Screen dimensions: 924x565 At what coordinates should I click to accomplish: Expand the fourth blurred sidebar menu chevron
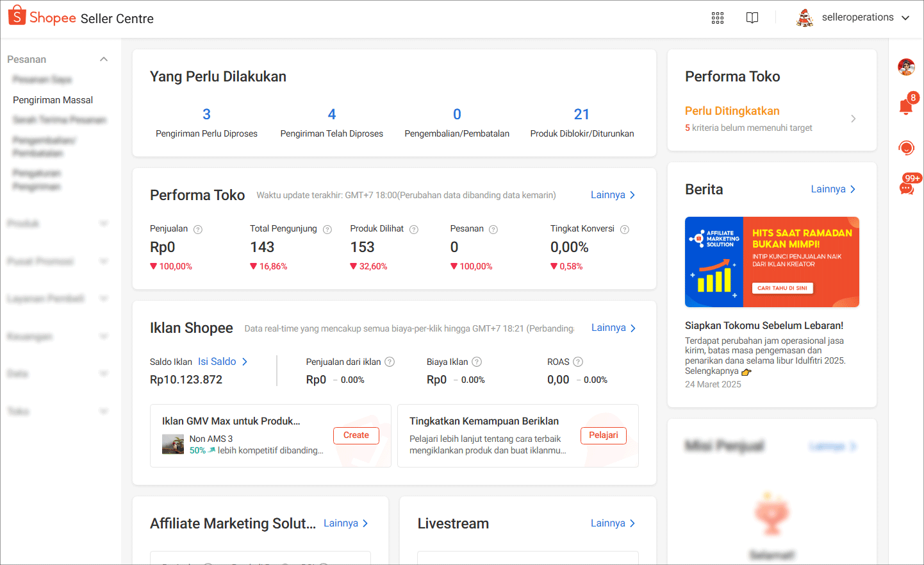coord(104,336)
